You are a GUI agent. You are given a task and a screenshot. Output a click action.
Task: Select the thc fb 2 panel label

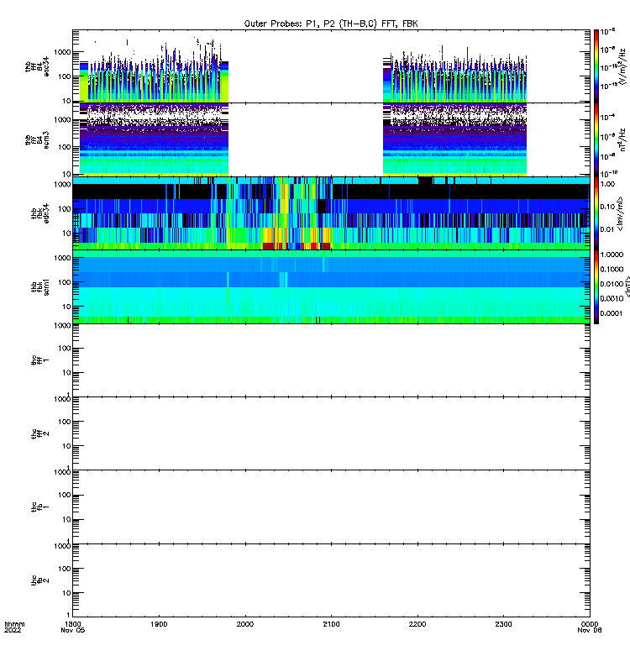pos(40,580)
